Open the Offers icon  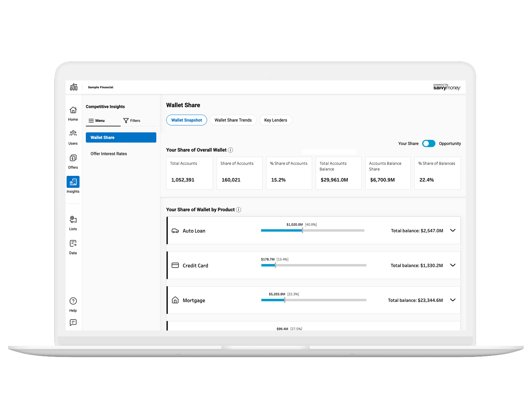[x=73, y=158]
